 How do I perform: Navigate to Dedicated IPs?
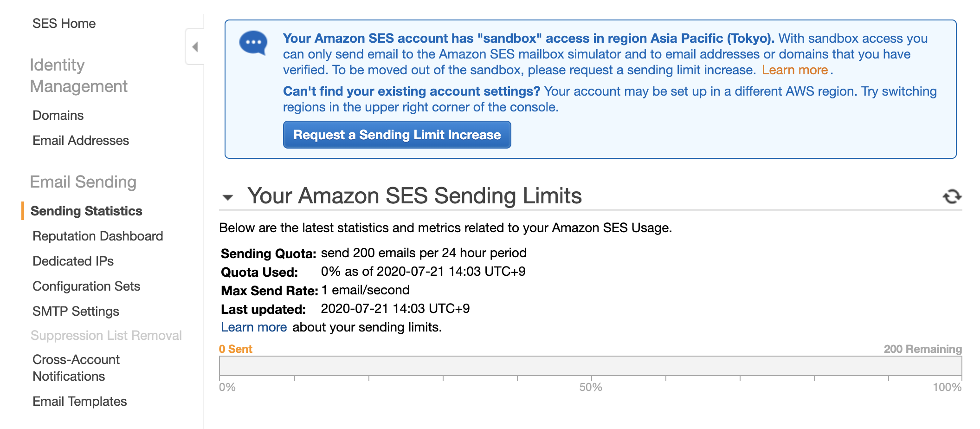(x=73, y=261)
